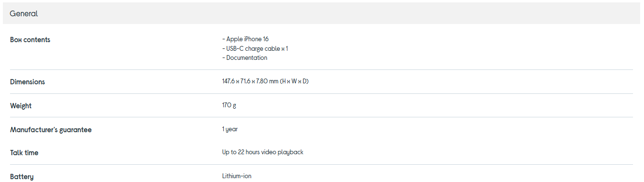
Task: Select the Talk time label
Action: (24, 153)
